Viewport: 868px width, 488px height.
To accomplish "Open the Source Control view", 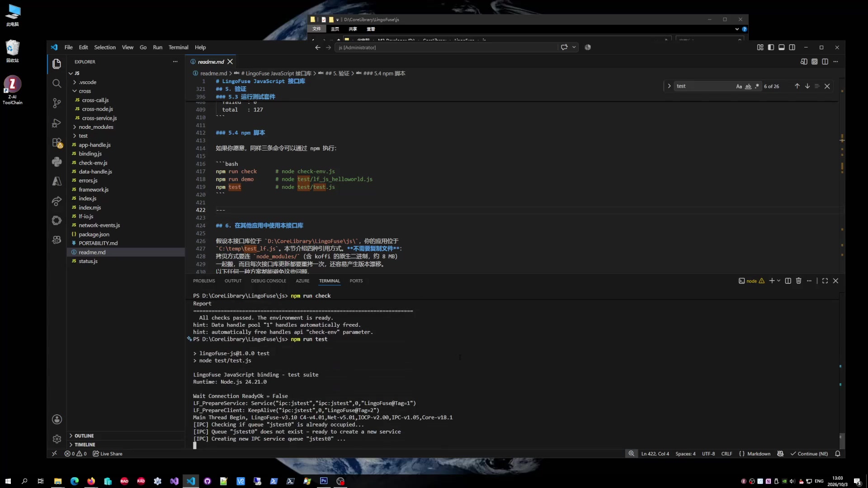I will click(x=57, y=103).
